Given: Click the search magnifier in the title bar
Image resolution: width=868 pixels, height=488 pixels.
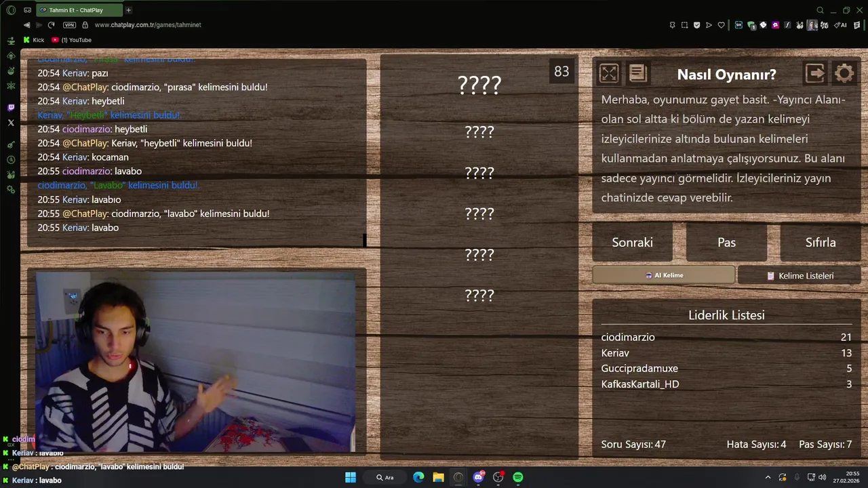Looking at the screenshot, I should click(x=820, y=10).
